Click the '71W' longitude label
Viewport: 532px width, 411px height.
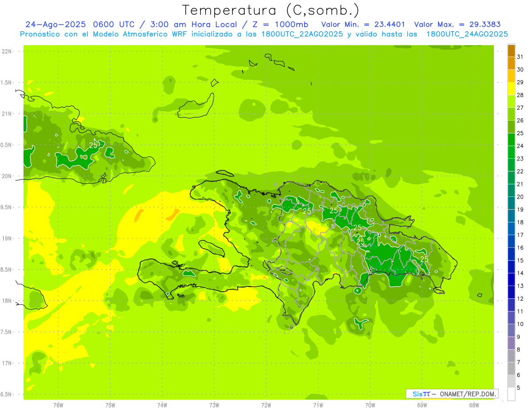[318, 405]
